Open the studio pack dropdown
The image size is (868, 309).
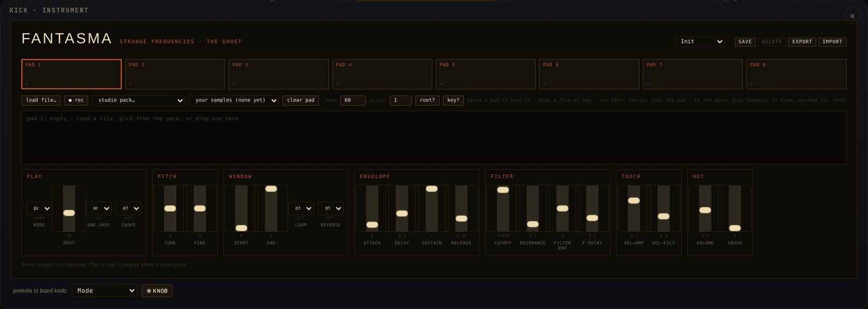click(x=138, y=100)
